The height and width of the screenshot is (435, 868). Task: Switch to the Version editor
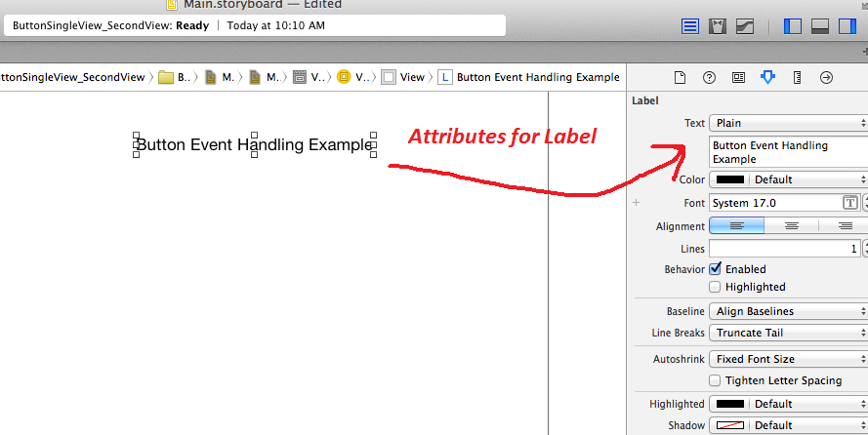(745, 26)
